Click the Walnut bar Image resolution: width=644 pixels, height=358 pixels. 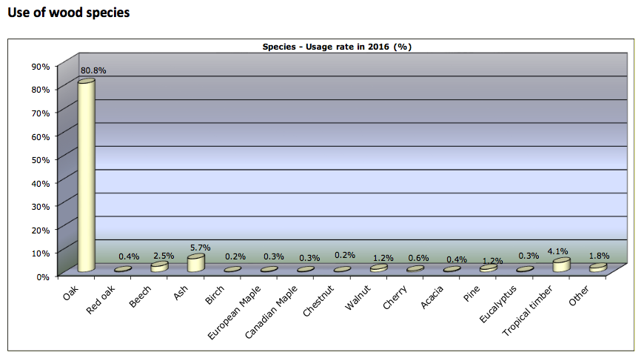coord(378,268)
